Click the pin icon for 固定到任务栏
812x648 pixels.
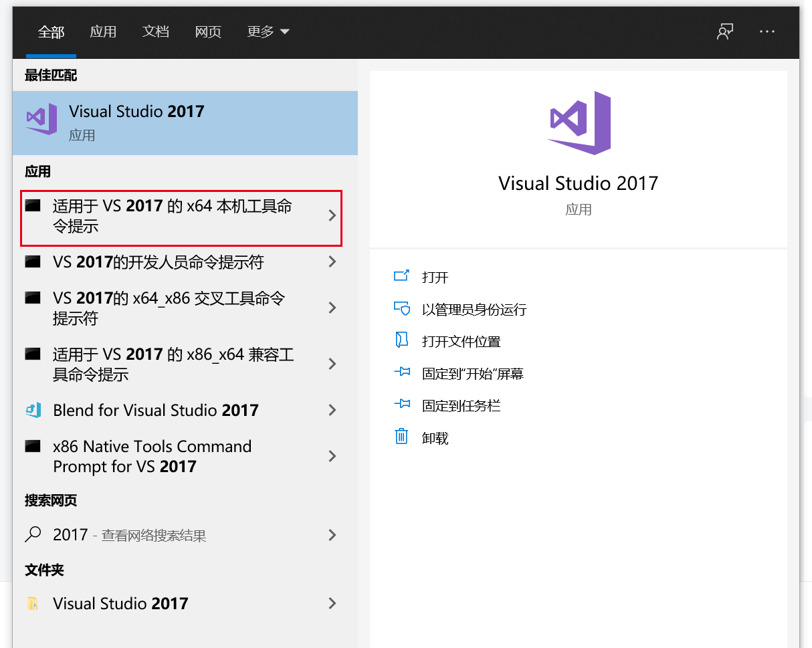tap(401, 405)
